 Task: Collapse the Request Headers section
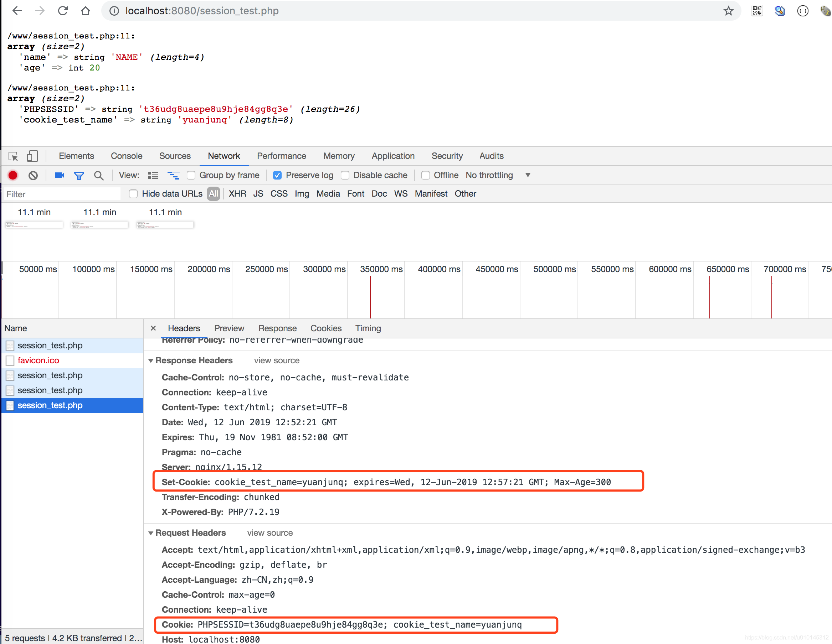tap(151, 533)
